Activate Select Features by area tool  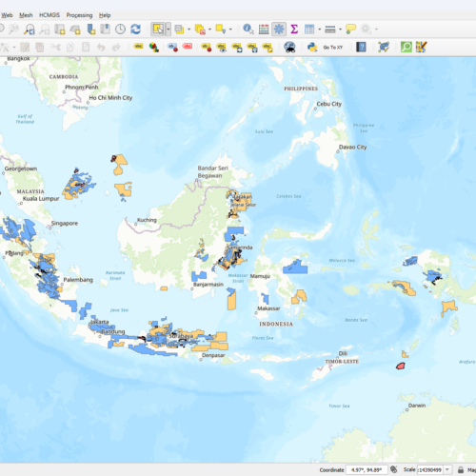coord(158,30)
